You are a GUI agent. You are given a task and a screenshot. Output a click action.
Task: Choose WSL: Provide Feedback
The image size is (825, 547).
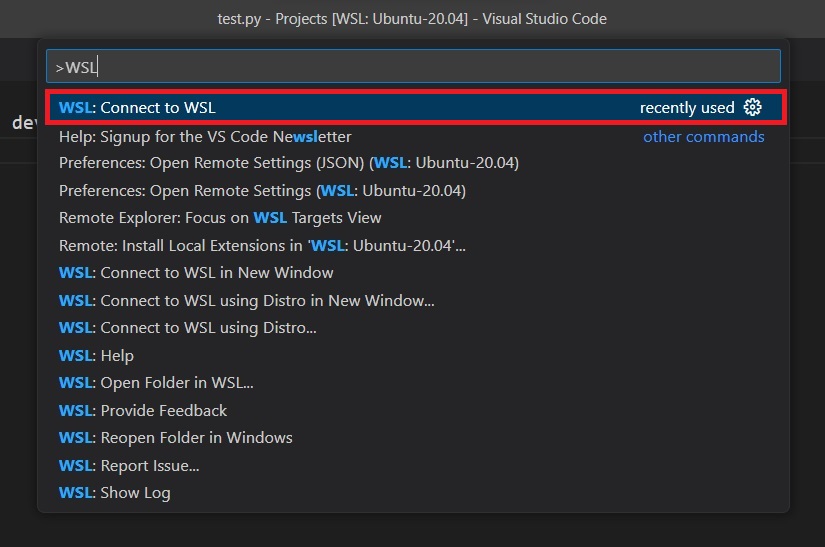pyautogui.click(x=413, y=411)
